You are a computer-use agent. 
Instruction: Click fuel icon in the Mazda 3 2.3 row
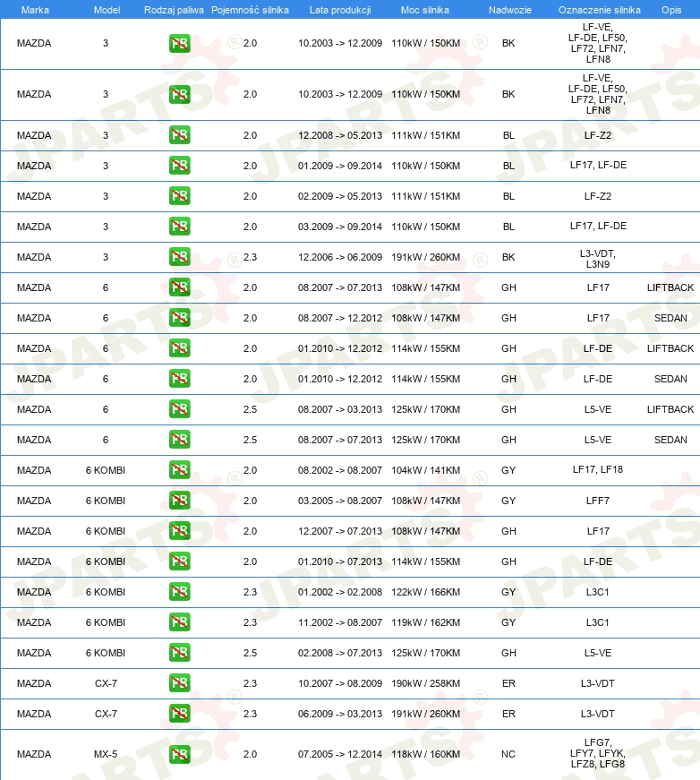(179, 256)
